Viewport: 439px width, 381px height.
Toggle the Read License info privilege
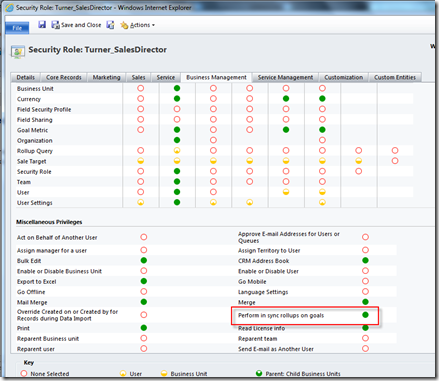[x=365, y=328]
